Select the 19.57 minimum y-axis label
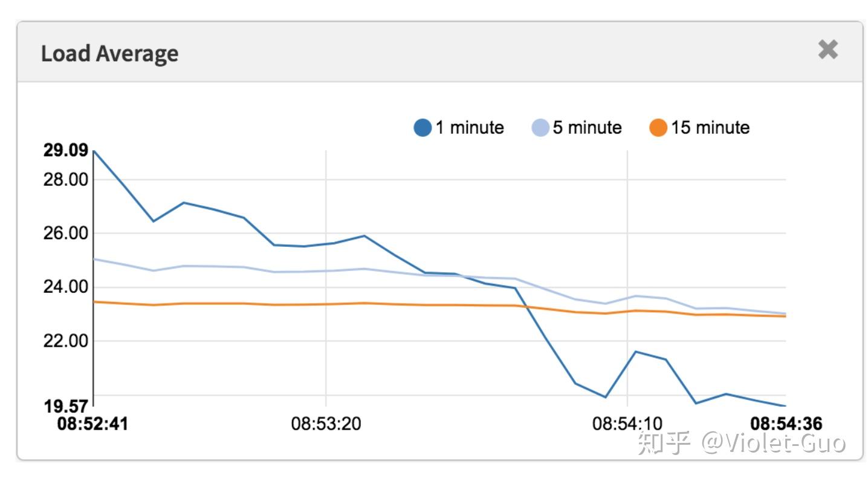Viewport: 868px width, 478px height. pyautogui.click(x=65, y=406)
